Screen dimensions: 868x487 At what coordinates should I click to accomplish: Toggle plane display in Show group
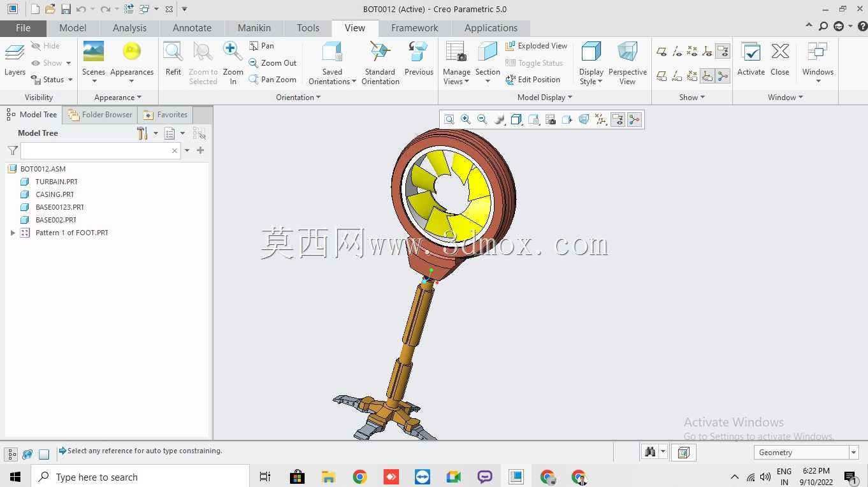(662, 51)
